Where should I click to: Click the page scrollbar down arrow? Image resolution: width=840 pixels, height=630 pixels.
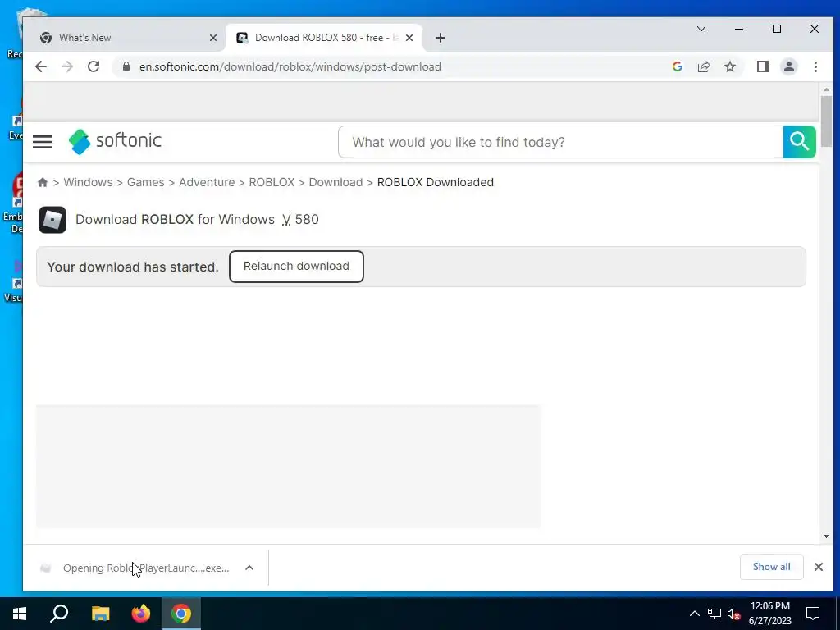click(826, 536)
